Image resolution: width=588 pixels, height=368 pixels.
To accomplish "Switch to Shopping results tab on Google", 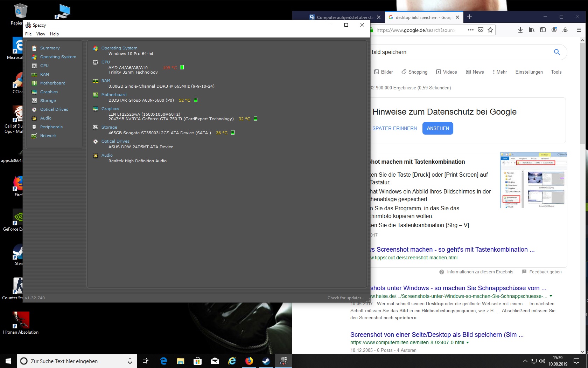I will [x=414, y=72].
